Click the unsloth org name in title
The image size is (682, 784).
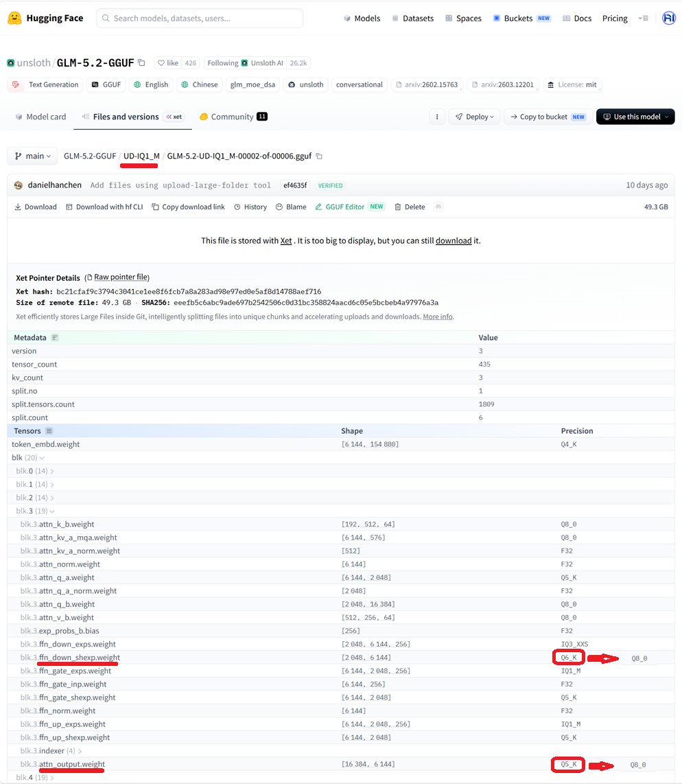[34, 63]
